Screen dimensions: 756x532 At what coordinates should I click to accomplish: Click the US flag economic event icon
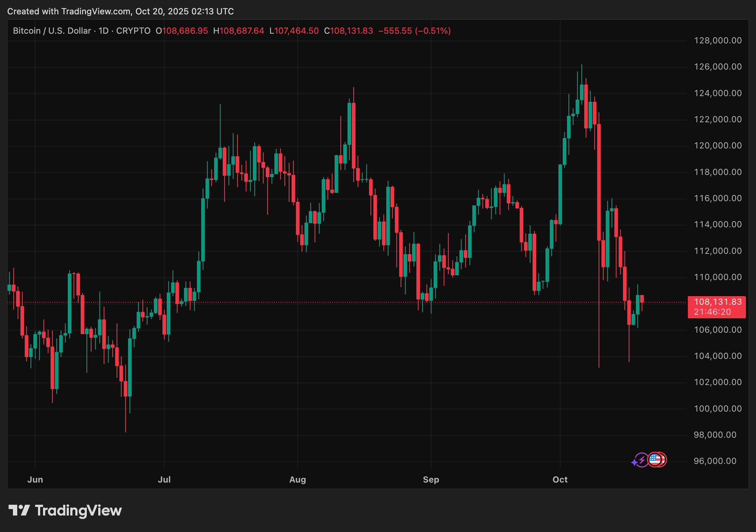coord(656,460)
